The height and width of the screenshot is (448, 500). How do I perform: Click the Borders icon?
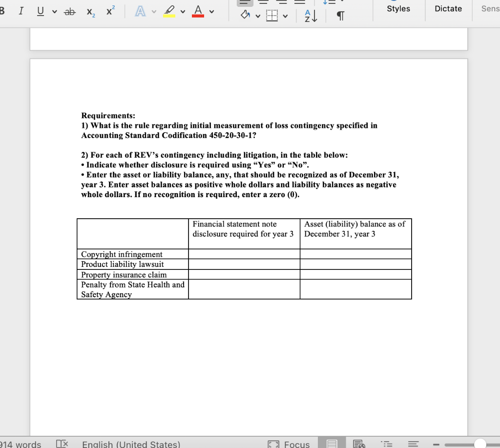[x=272, y=15]
